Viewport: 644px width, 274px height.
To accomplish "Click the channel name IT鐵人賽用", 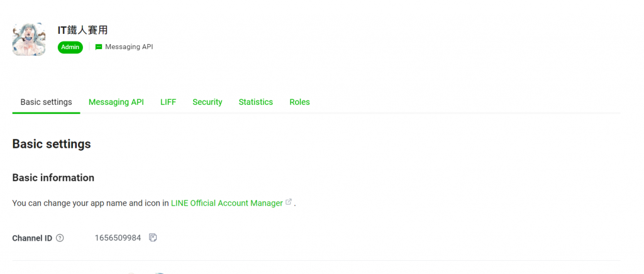I will tap(82, 30).
